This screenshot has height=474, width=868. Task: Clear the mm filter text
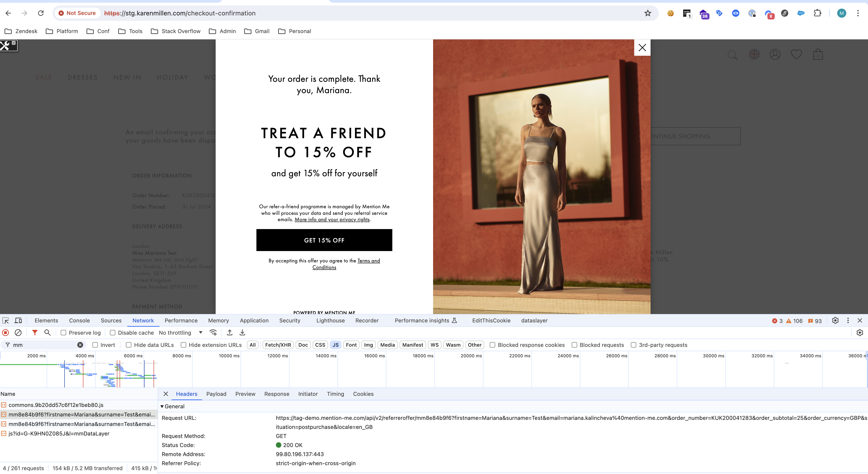[x=80, y=345]
